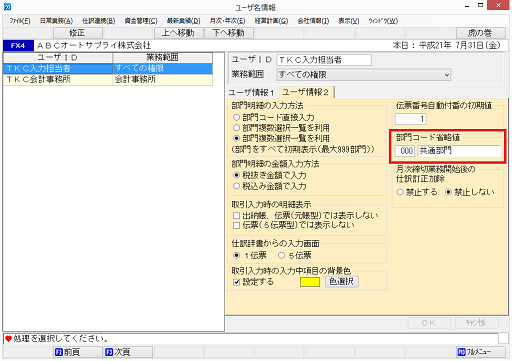This screenshot has height=361, width=512.
Task: Click 下へ移動 button
Action: click(229, 33)
